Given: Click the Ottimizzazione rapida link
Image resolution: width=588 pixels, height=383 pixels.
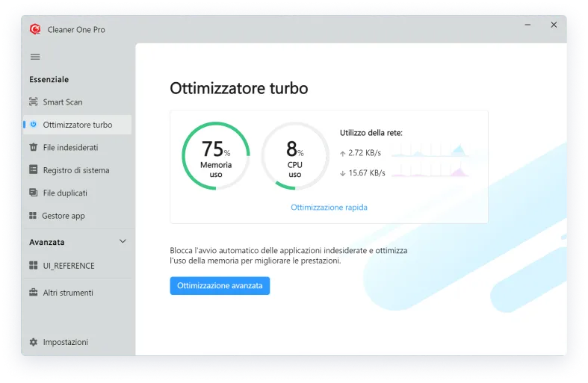Looking at the screenshot, I should click(329, 208).
